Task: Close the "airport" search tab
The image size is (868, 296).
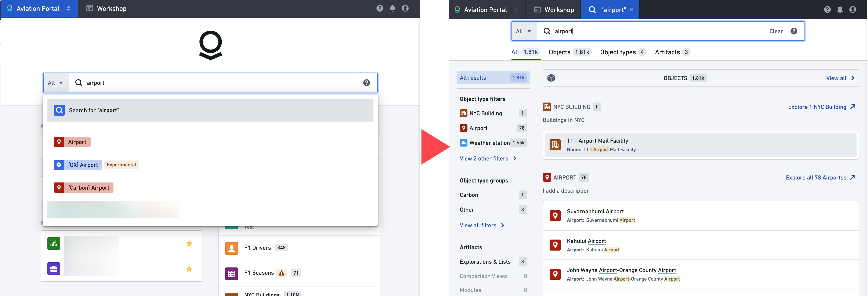Action: tap(632, 10)
